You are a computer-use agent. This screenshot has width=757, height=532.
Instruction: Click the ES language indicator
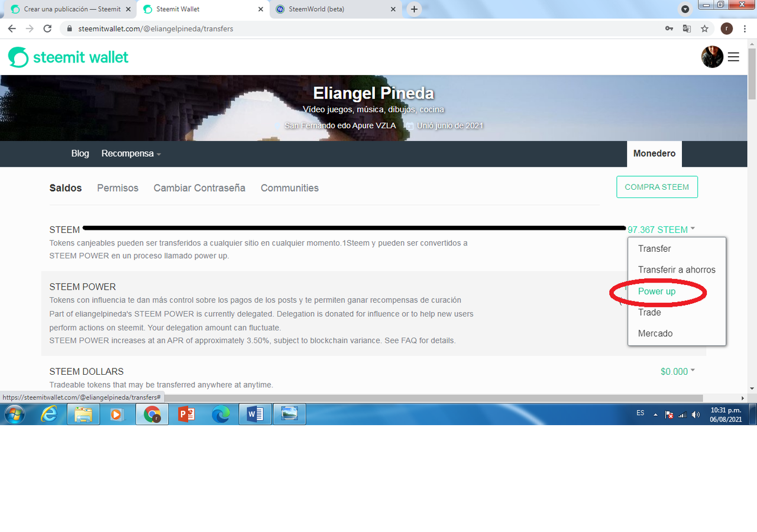640,413
